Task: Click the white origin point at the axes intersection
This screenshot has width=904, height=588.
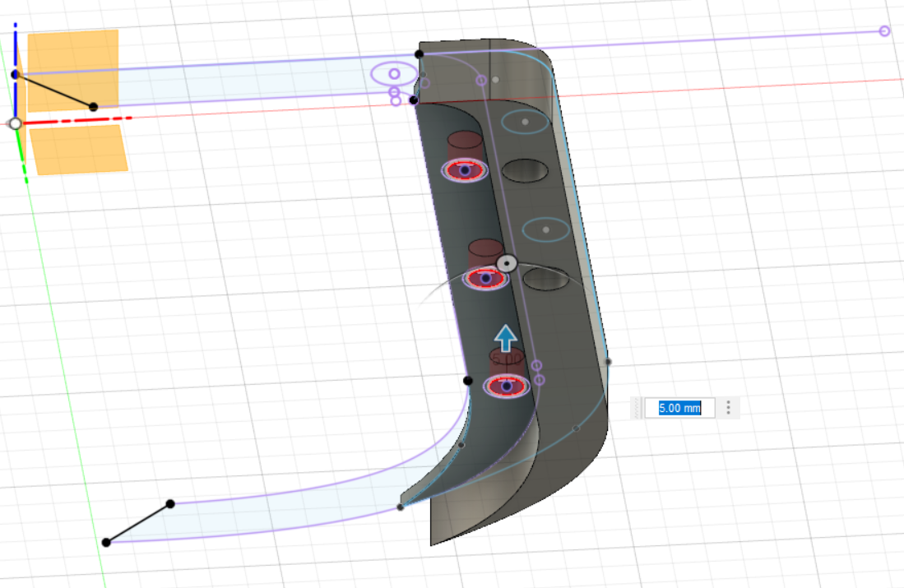Action: click(15, 123)
